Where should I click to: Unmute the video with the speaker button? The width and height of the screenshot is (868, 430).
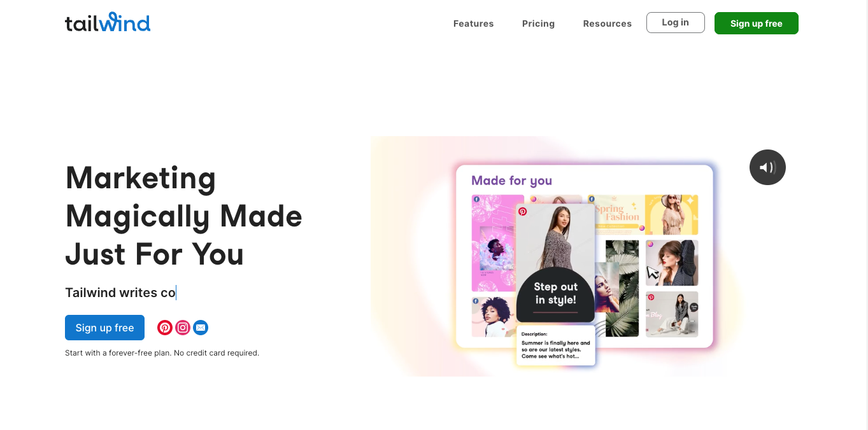pyautogui.click(x=767, y=167)
